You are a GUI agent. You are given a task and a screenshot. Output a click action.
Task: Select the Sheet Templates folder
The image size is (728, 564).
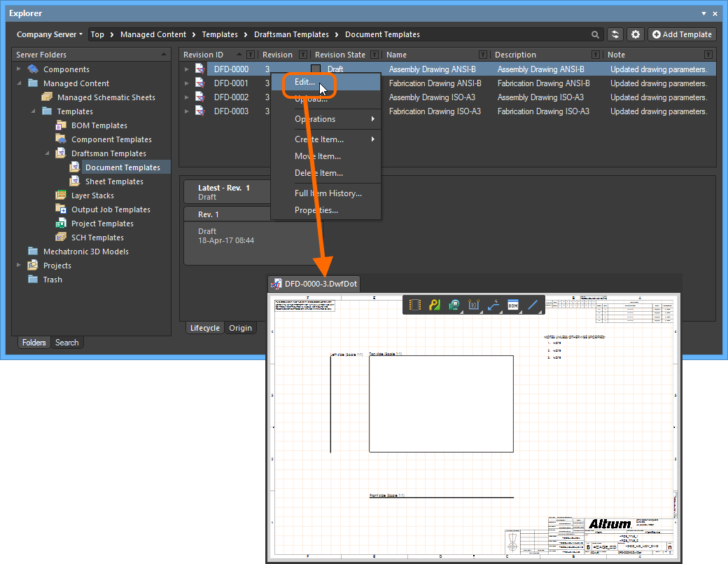[114, 181]
